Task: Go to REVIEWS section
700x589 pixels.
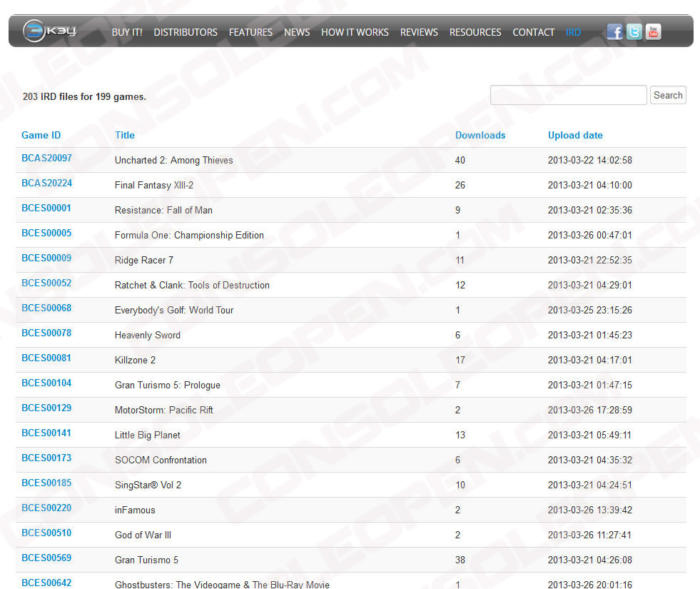Action: [419, 33]
